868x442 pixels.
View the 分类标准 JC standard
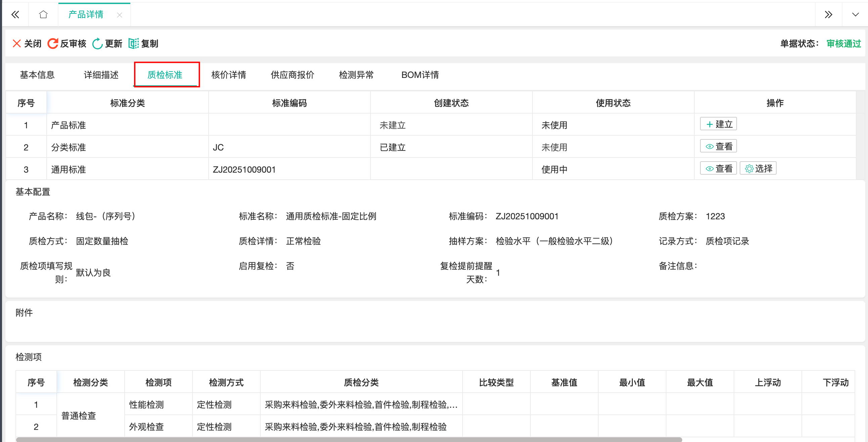(718, 146)
